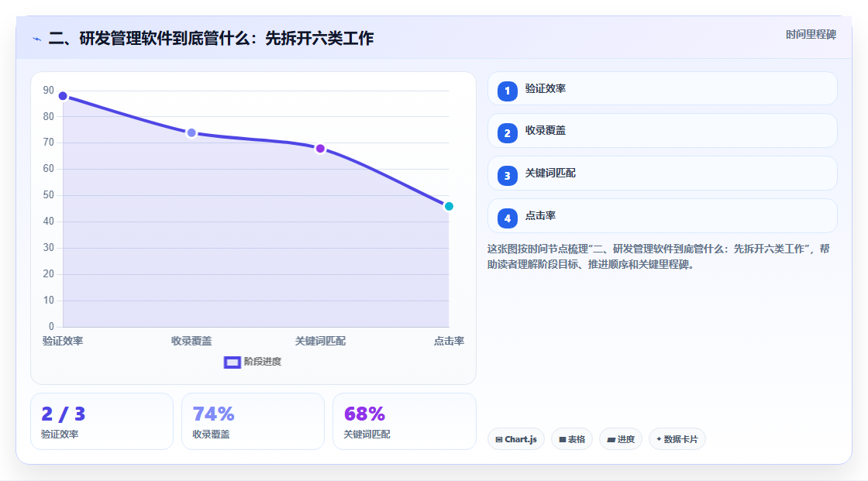868x481 pixels.
Task: Click numbered badge 2 for 收录覆盖
Action: tap(507, 133)
